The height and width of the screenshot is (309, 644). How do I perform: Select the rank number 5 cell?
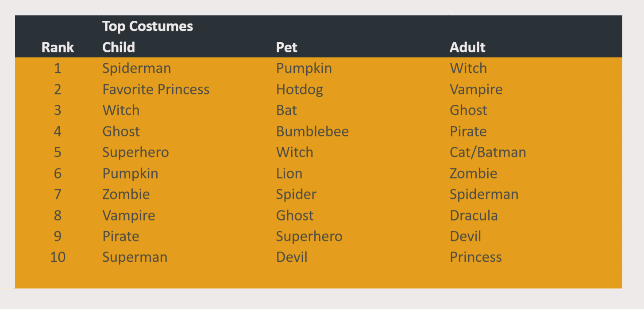coord(58,153)
